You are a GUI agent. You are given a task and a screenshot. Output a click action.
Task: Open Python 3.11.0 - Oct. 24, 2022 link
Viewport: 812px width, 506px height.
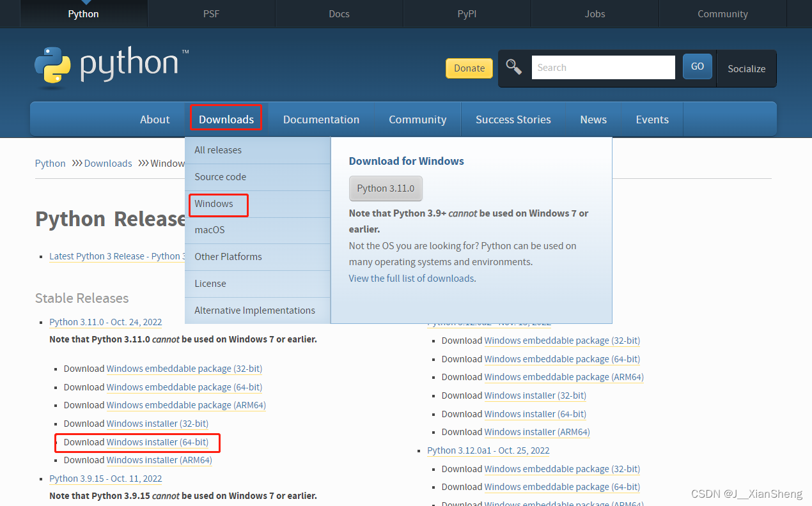[x=105, y=322]
